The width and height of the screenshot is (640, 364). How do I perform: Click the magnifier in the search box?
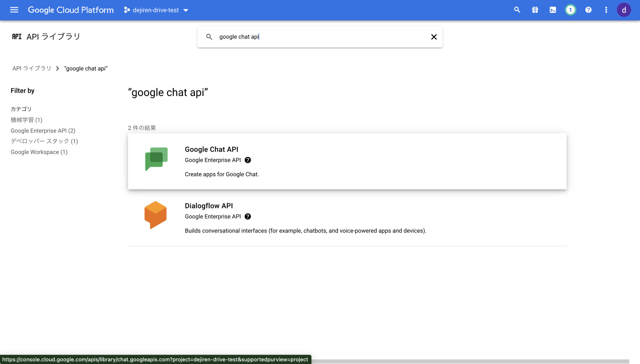[x=209, y=37]
